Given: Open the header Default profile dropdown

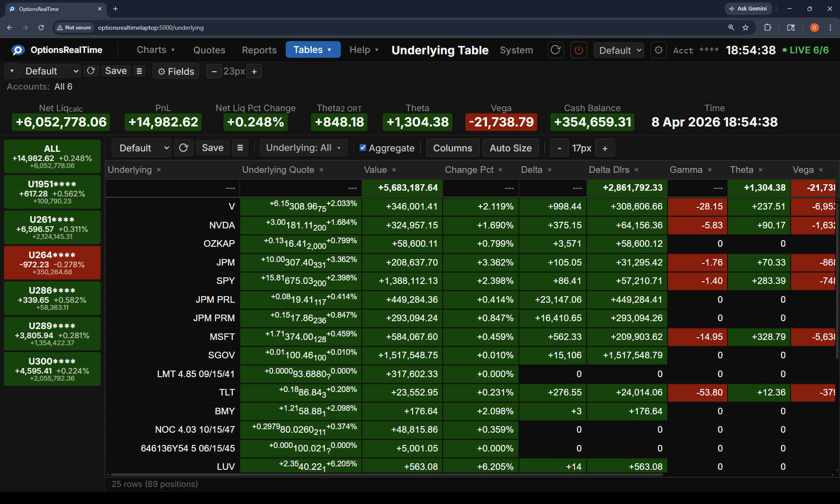Looking at the screenshot, I should (x=619, y=50).
